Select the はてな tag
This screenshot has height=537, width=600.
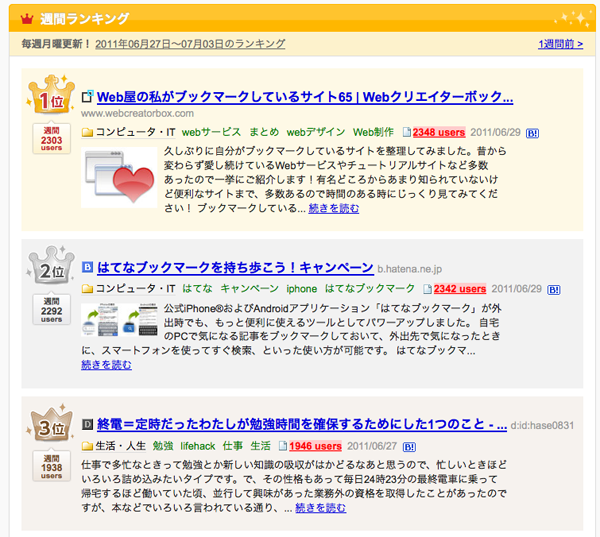[x=197, y=289]
